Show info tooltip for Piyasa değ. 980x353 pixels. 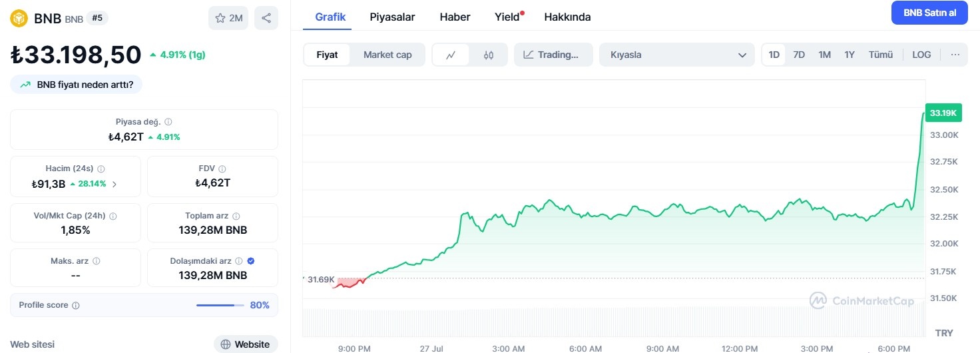pos(168,122)
